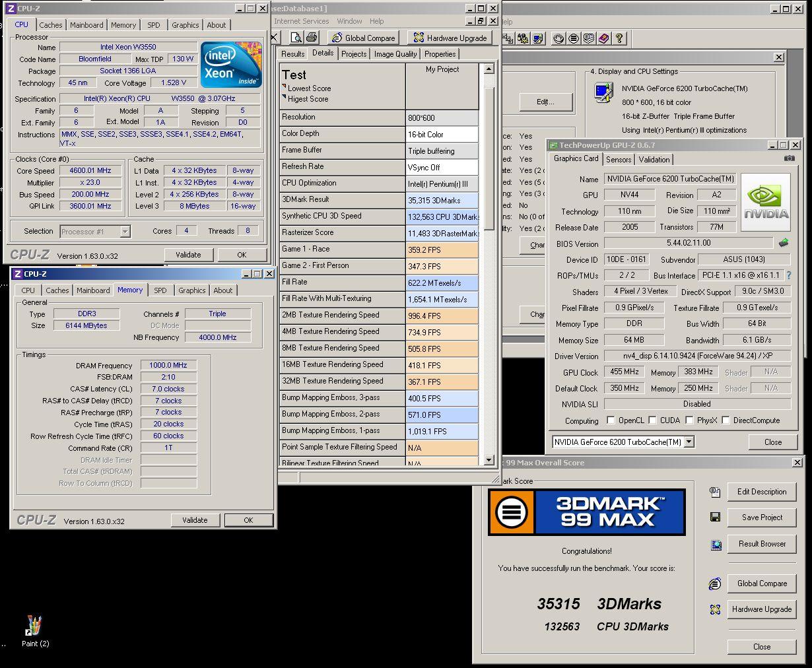The image size is (812, 668).
Task: Click the DRAM Frequency 1000.0 MHz field
Action: (x=168, y=365)
